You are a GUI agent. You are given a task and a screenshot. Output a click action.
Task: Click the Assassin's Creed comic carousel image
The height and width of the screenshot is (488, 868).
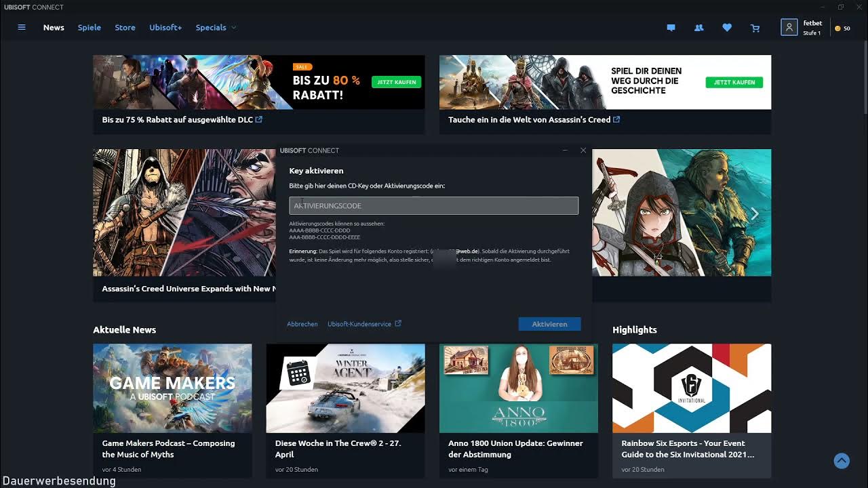(x=184, y=213)
